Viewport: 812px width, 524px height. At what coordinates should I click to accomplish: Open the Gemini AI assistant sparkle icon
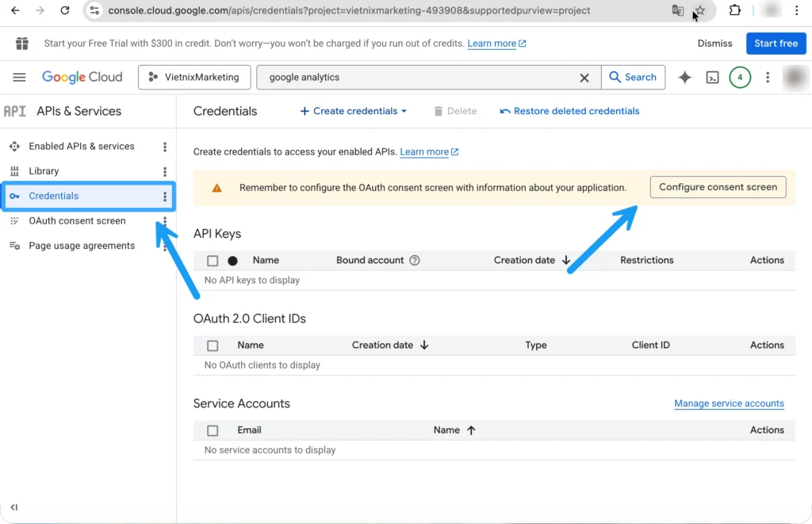pyautogui.click(x=685, y=78)
